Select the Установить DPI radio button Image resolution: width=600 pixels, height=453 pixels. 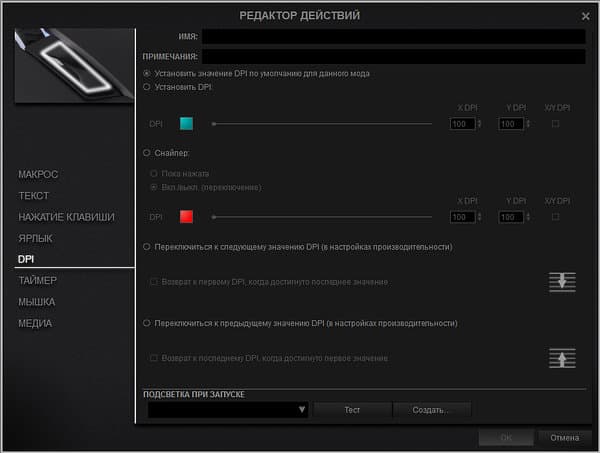[x=147, y=87]
